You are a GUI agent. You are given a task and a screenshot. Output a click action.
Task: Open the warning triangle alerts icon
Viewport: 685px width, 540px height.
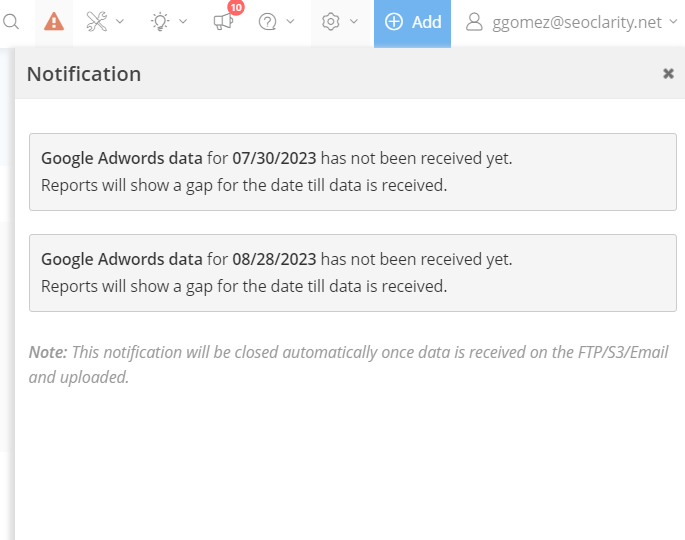pyautogui.click(x=54, y=22)
